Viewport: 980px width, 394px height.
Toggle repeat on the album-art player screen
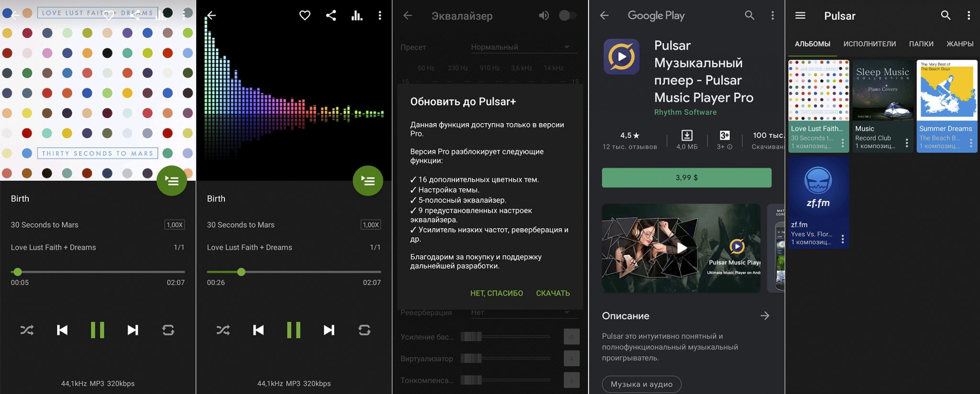pos(168,330)
